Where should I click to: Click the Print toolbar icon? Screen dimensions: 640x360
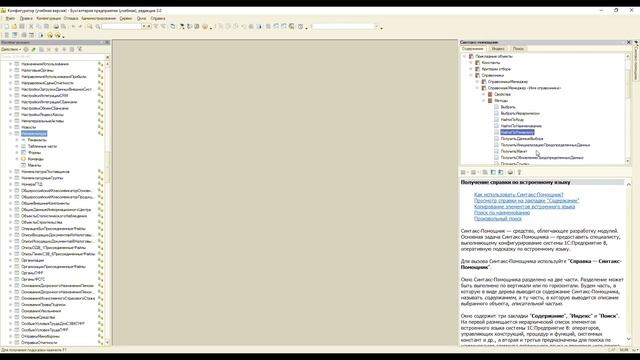tap(56, 27)
